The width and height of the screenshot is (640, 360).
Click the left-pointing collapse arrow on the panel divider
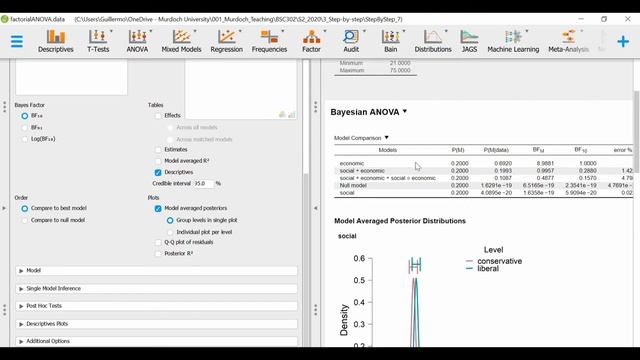316,208
